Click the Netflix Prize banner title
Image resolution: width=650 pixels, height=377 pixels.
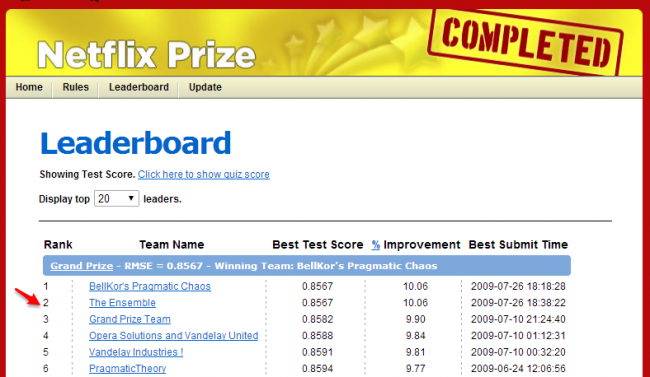click(x=146, y=54)
